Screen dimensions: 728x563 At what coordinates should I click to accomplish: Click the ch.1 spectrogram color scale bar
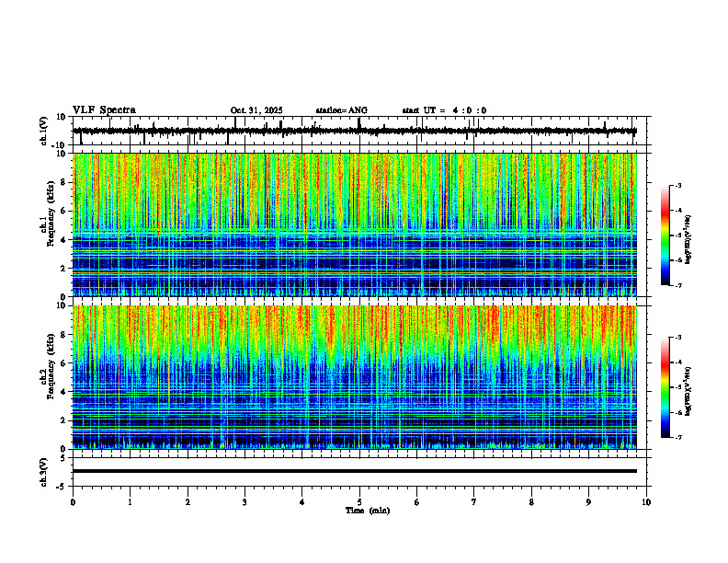point(665,236)
